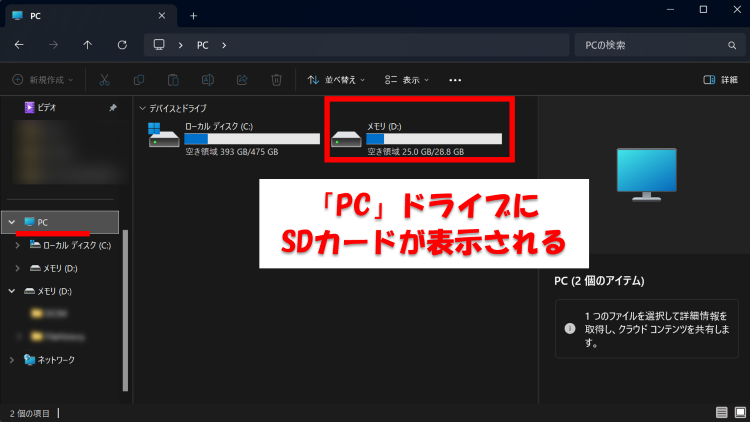The height and width of the screenshot is (422, 750).
Task: Expand the ネットワーク tree node
Action: [12, 360]
